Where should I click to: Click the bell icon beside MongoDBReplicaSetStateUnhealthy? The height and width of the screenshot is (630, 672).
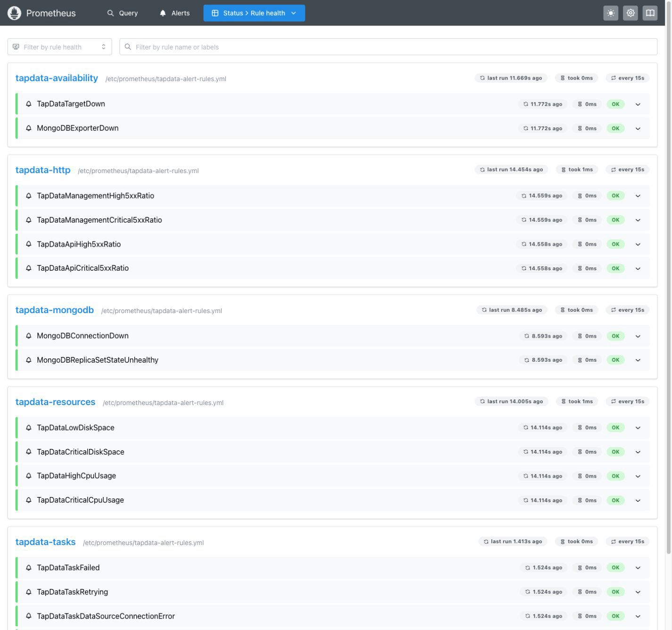click(x=29, y=360)
